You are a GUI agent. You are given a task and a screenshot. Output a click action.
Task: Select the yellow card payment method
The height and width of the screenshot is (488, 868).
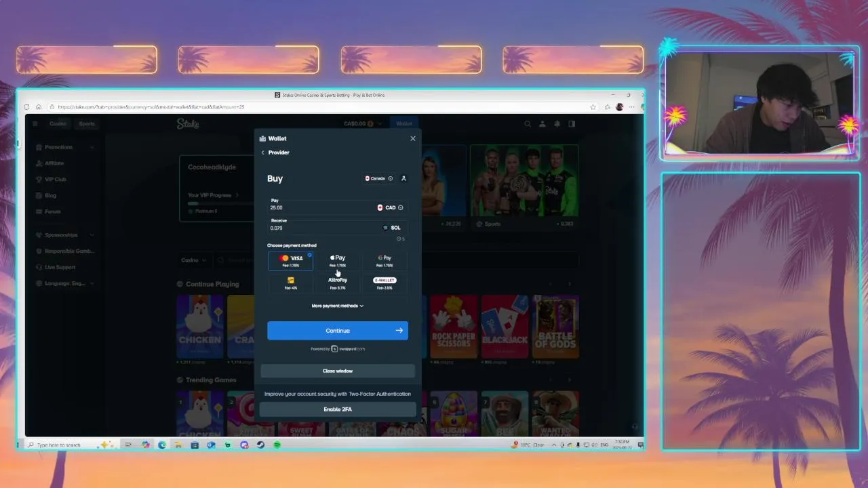pos(291,283)
